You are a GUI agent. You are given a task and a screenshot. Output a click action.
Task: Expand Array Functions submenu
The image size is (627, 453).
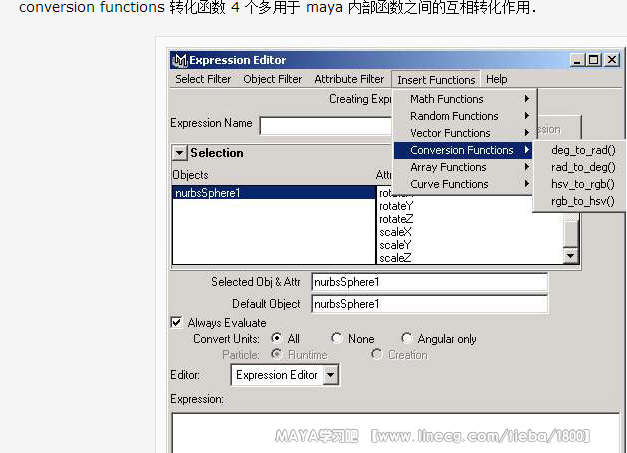[465, 167]
